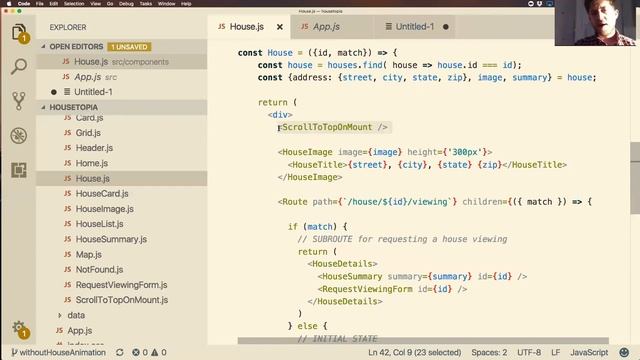The height and width of the screenshot is (360, 640).
Task: Open the Go menu
Action: [x=110, y=3]
